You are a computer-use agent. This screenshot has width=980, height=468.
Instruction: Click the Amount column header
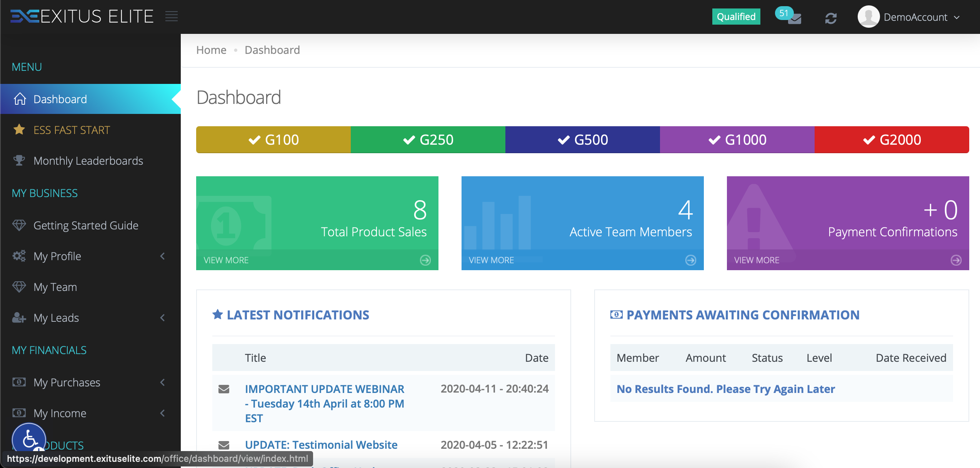(706, 358)
